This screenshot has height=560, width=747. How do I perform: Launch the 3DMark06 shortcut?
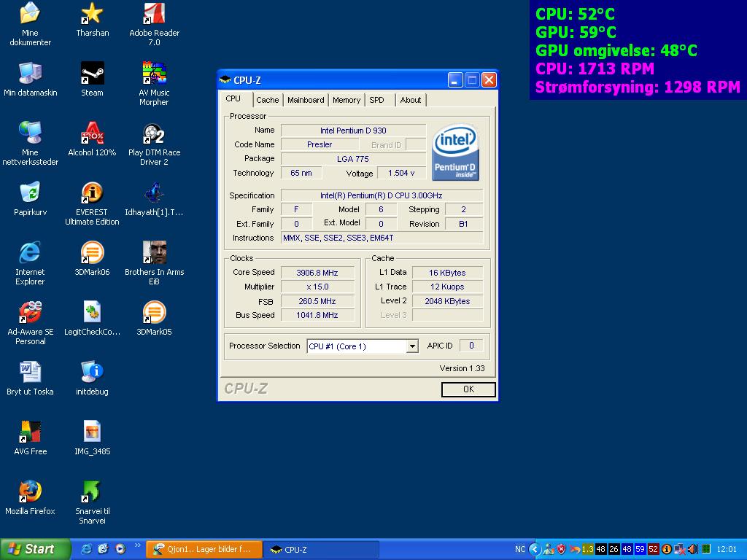tap(92, 252)
